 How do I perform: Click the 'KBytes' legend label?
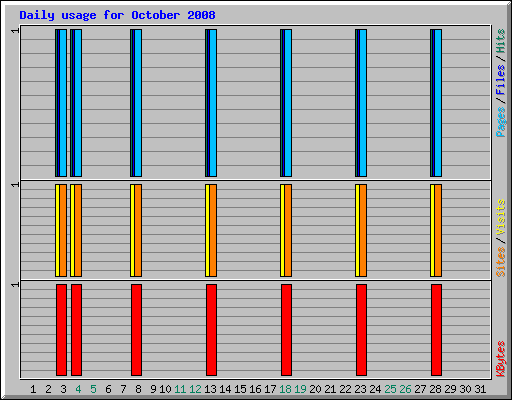(500, 359)
